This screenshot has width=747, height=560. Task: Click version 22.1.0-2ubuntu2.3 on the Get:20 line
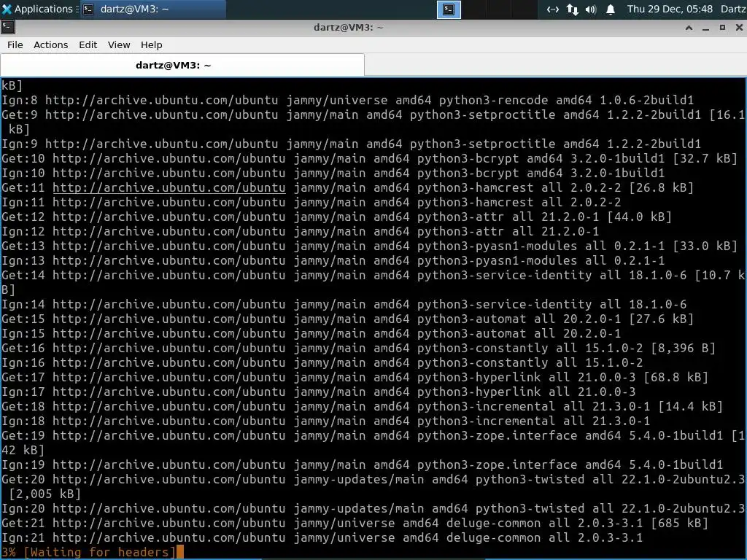tap(683, 479)
